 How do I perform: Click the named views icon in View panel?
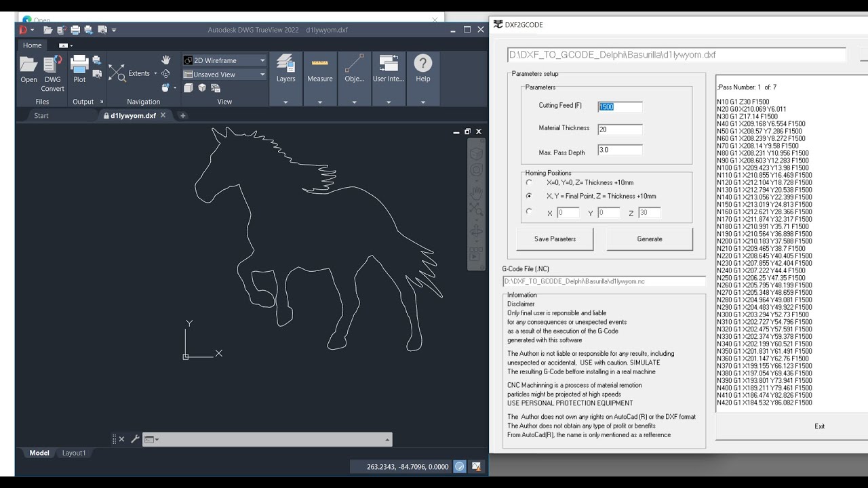(214, 87)
